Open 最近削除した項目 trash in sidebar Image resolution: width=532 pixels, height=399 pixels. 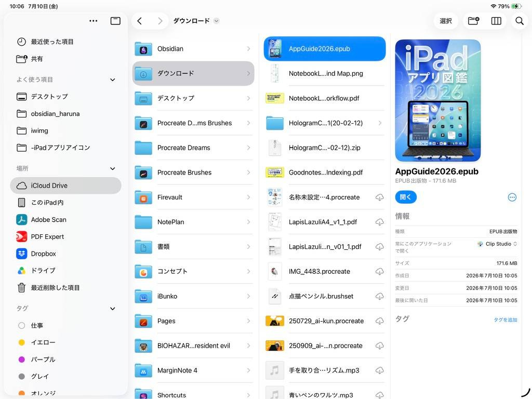click(66, 288)
